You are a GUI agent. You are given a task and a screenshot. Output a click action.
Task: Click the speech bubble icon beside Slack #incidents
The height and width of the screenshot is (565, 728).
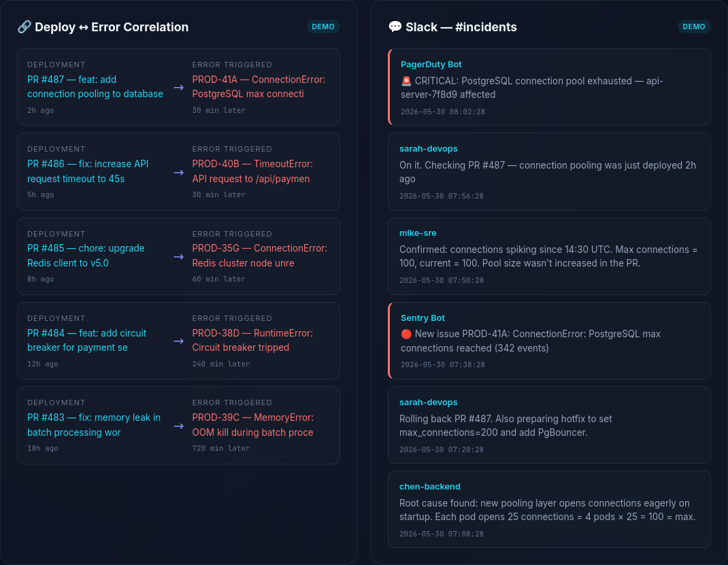pos(395,27)
